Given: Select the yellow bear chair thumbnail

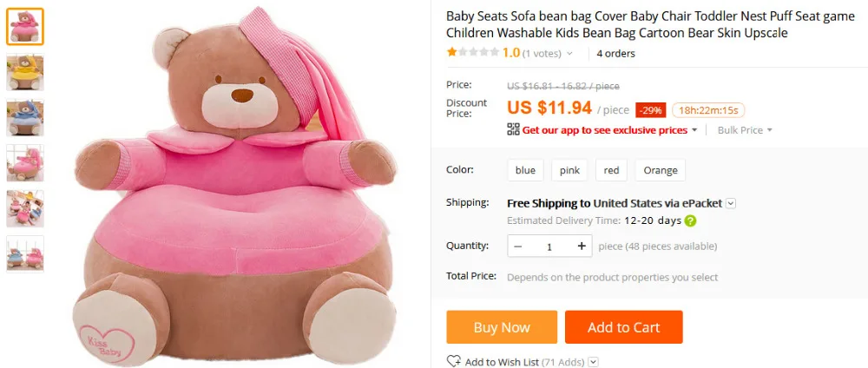Looking at the screenshot, I should click(25, 71).
